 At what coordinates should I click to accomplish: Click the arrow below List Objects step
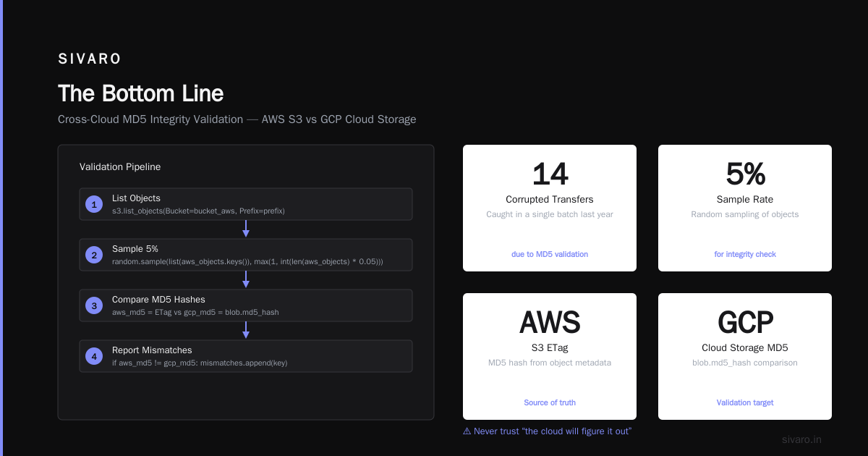(246, 229)
